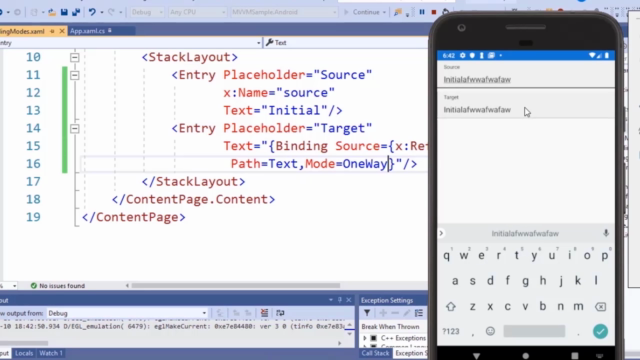Switch to the Locals tab
This screenshot has width=640, height=360.
(24, 353)
